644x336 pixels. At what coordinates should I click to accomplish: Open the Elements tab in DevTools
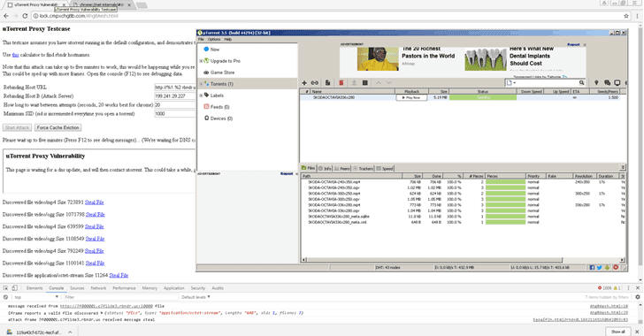tap(34, 288)
